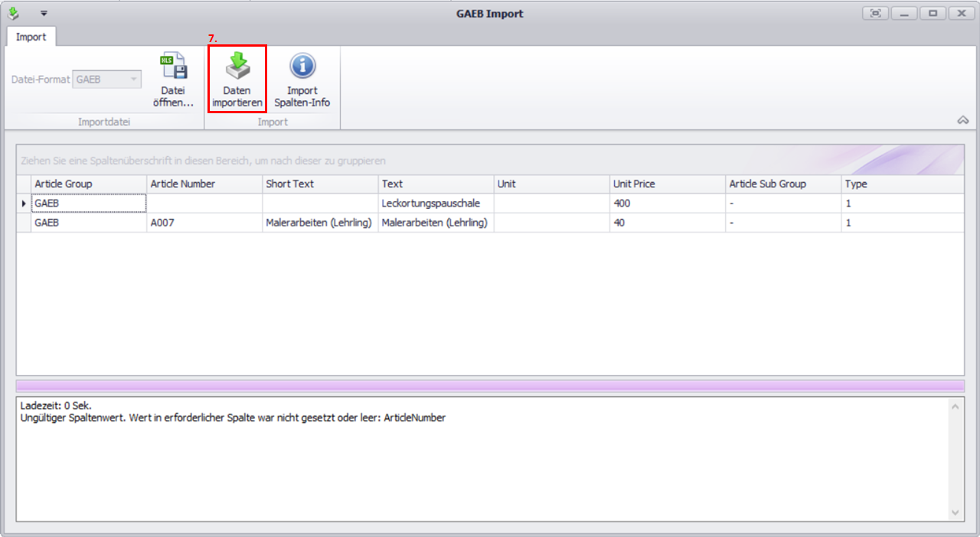Screen dimensions: 980x537
Task: Click the purple progress bar
Action: (x=490, y=386)
